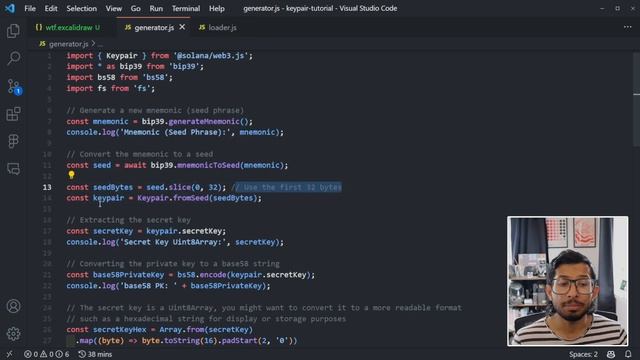Click the remote window indicator in status bar
640x360 pixels.
click(x=9, y=354)
